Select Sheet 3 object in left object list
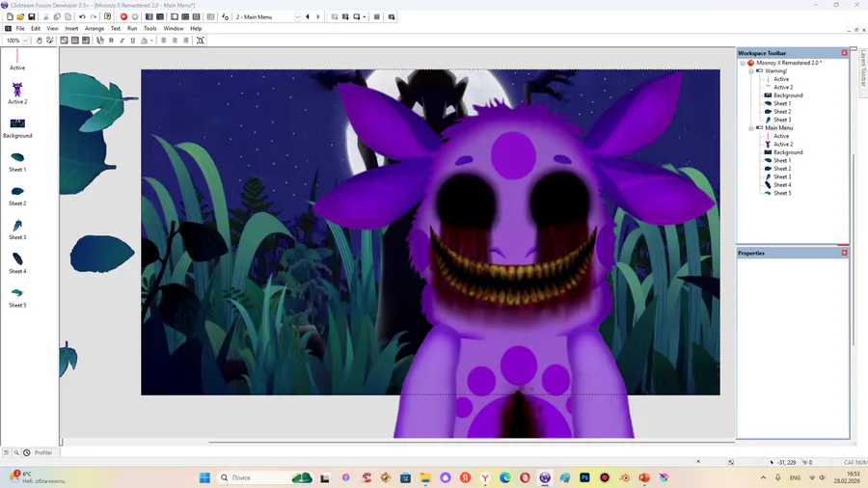This screenshot has width=868, height=488. tap(17, 230)
